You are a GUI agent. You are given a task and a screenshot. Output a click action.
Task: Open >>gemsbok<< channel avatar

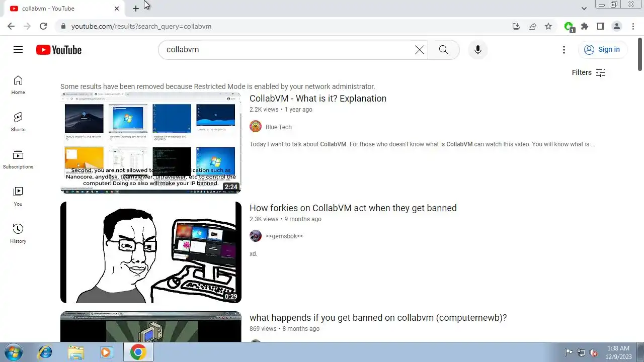click(256, 236)
